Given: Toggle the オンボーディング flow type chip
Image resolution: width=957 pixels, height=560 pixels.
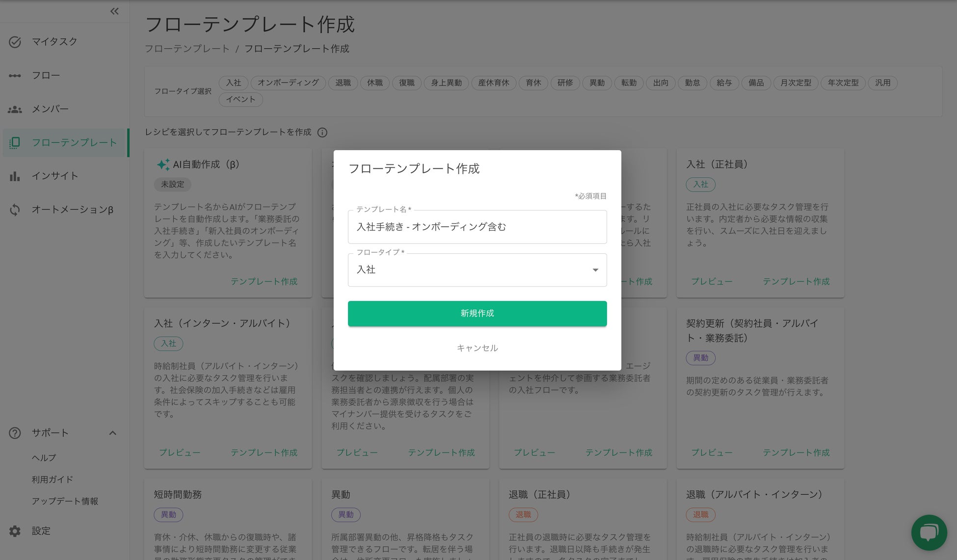Looking at the screenshot, I should point(288,83).
